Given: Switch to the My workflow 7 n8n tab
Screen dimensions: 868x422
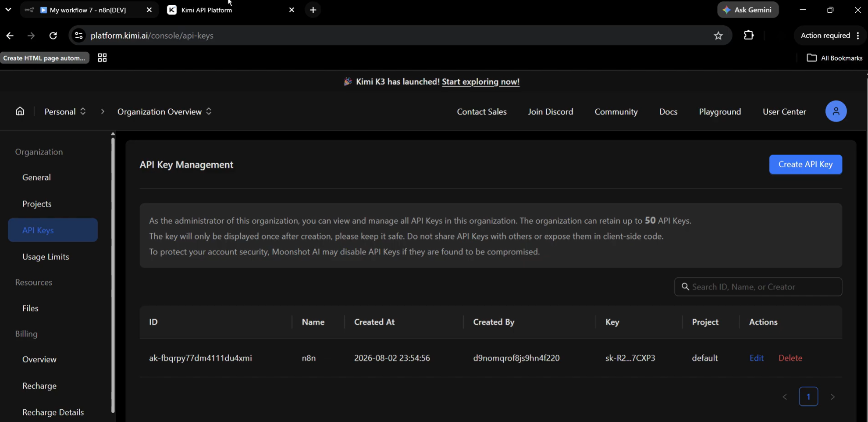Looking at the screenshot, I should click(x=88, y=10).
